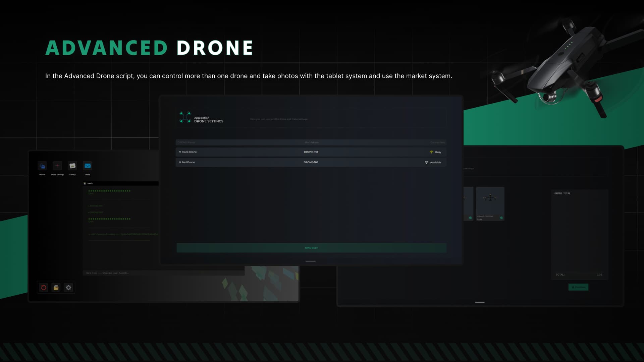Click the Available connection indicator for DRONE-368

pyautogui.click(x=427, y=162)
